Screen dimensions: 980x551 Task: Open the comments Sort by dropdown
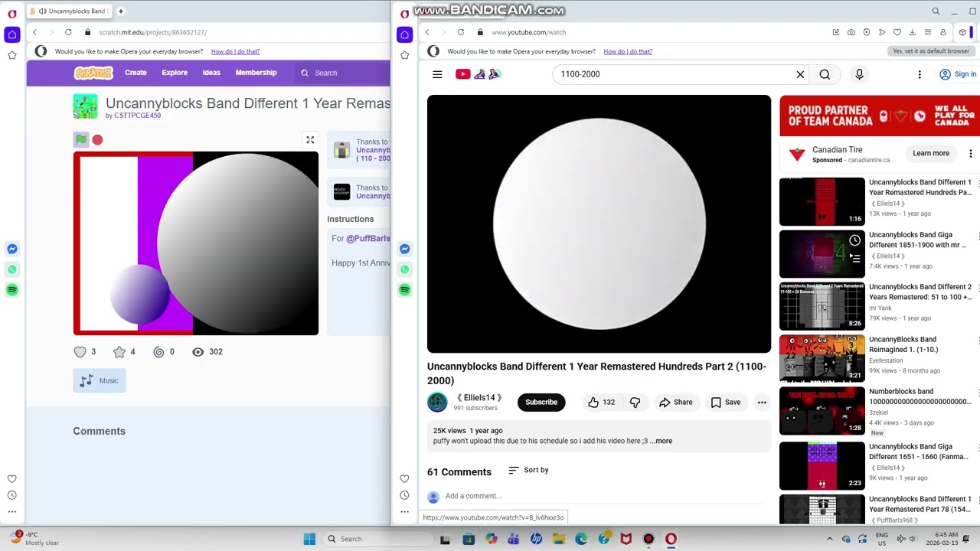[x=528, y=470]
